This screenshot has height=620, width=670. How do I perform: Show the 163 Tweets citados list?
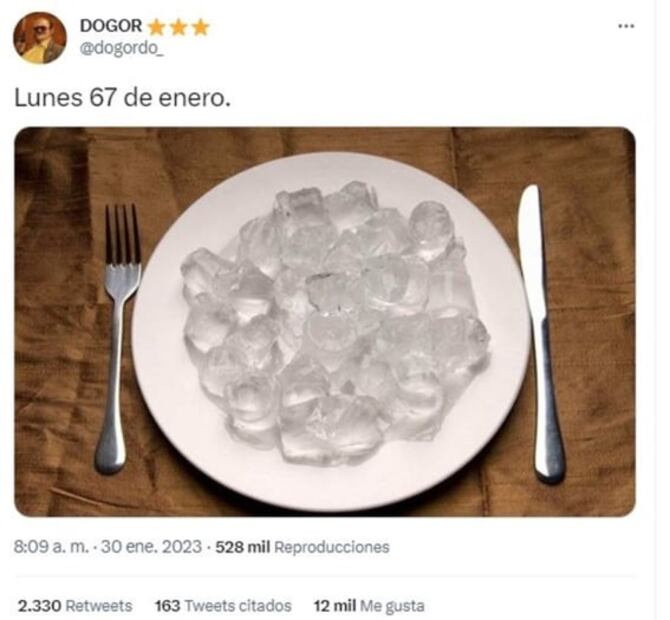click(223, 605)
